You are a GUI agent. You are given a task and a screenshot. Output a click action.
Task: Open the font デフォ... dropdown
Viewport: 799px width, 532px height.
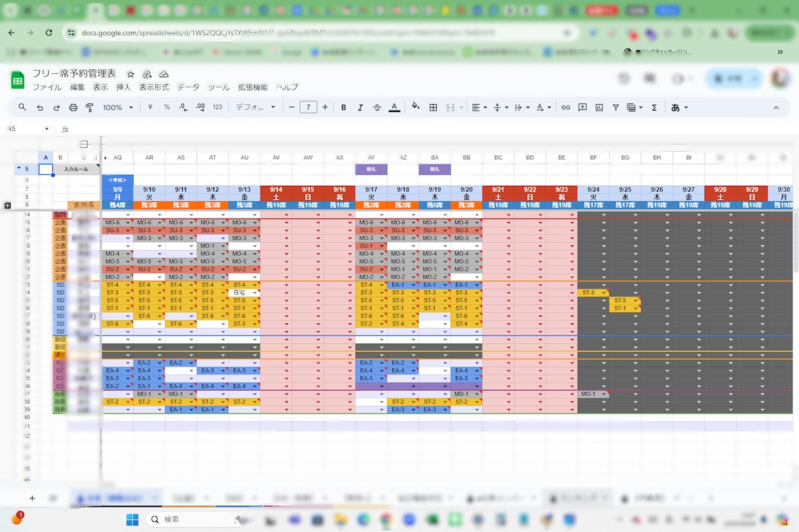255,107
